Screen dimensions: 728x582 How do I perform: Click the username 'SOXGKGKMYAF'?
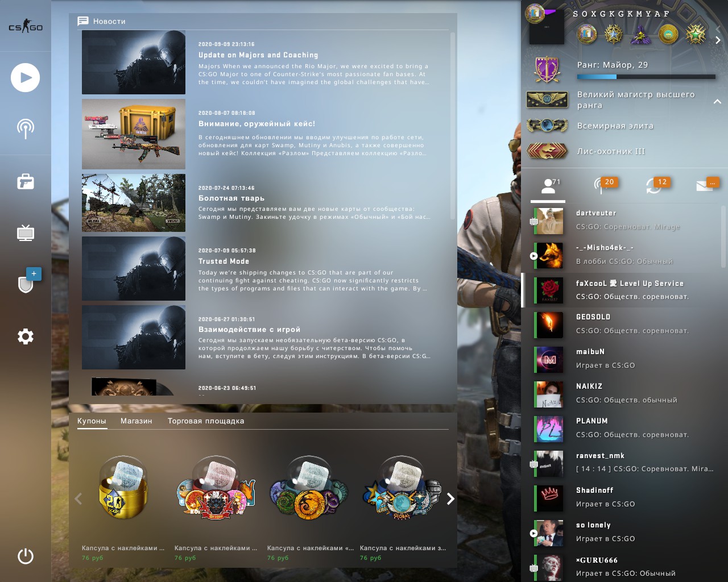621,14
